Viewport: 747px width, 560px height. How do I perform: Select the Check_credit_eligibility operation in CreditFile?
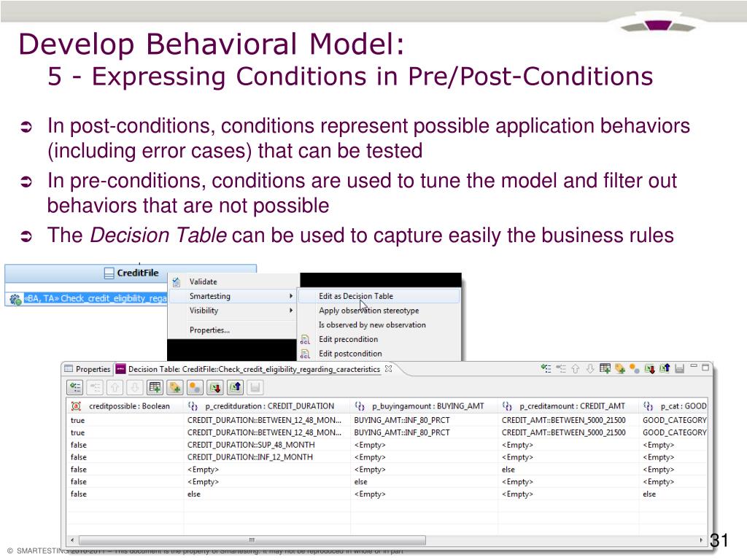96,298
